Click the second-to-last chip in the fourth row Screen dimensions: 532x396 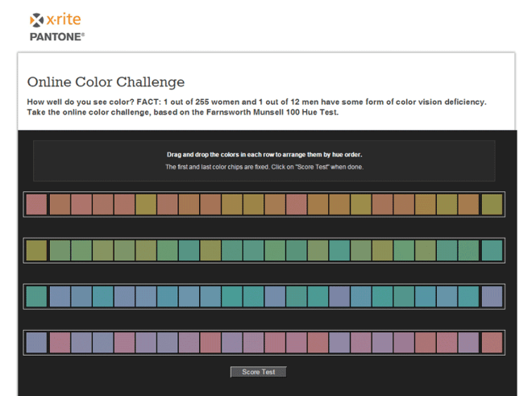click(468, 343)
